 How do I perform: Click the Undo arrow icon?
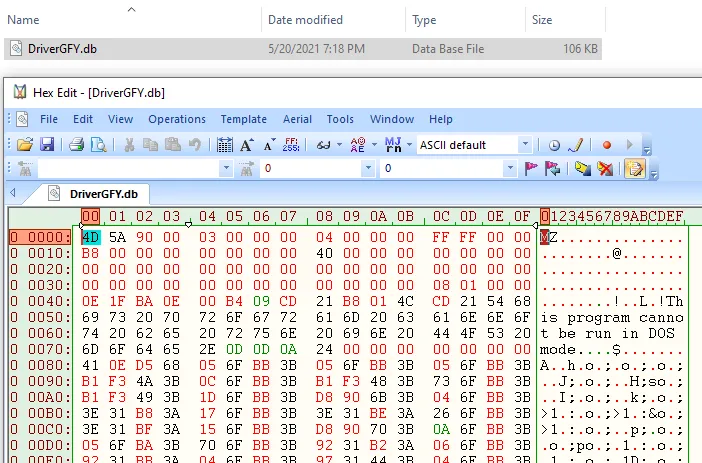pyautogui.click(x=195, y=145)
